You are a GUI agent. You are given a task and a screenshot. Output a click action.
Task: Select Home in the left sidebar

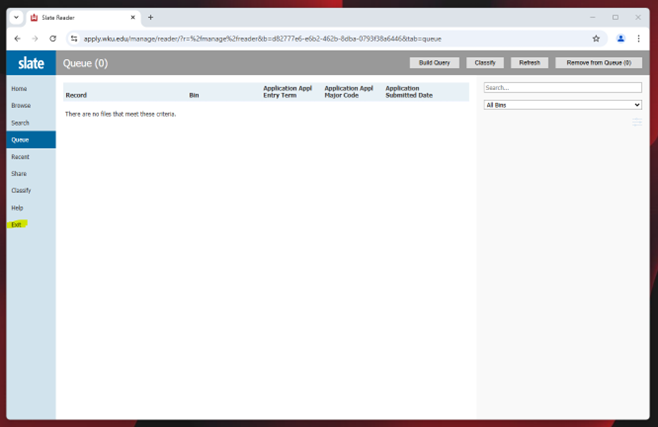[19, 89]
